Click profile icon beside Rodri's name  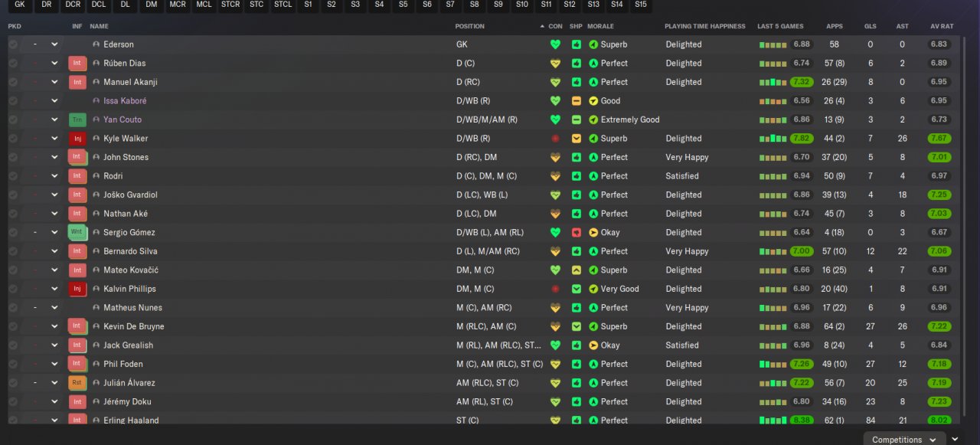coord(96,176)
